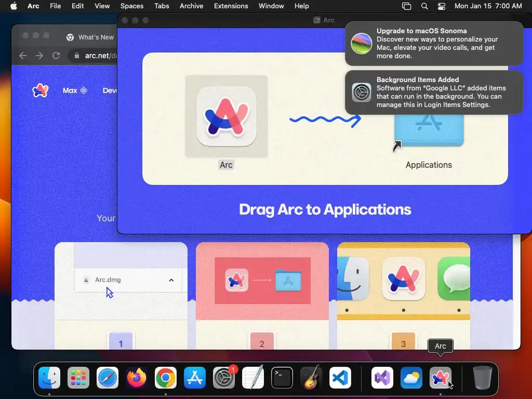
Task: Open the Help menu
Action: point(302,6)
